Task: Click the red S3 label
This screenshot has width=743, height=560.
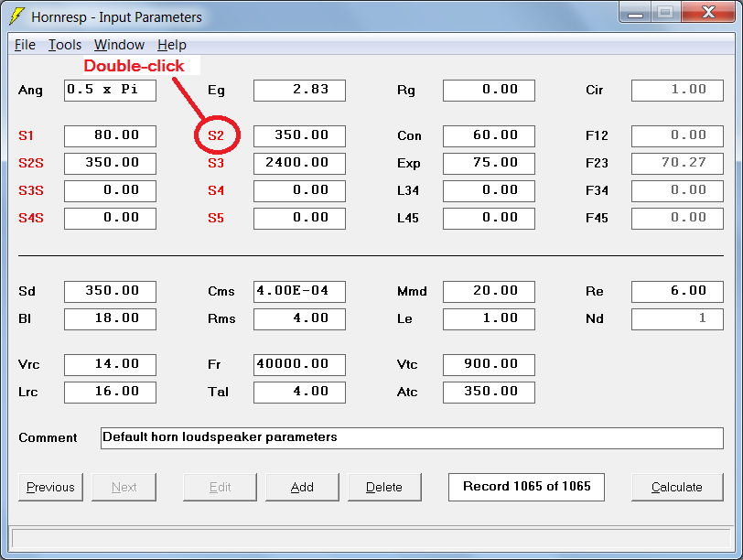Action: (x=216, y=163)
